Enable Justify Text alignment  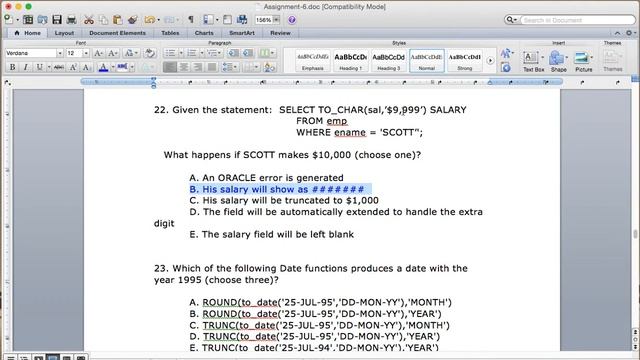click(211, 67)
